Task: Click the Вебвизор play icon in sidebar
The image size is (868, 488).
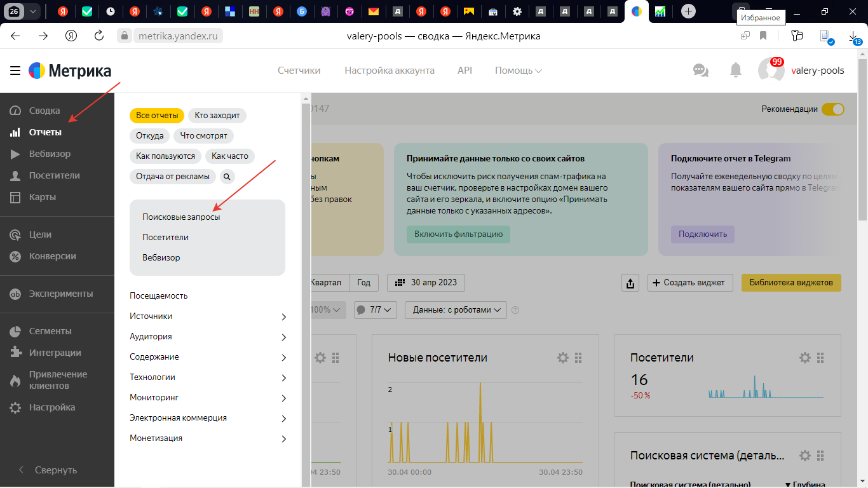Action: pos(15,154)
